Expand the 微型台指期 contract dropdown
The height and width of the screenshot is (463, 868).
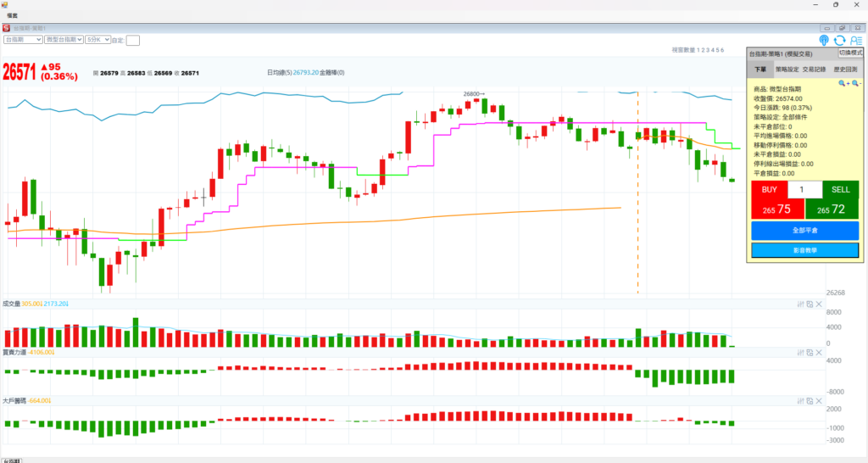pyautogui.click(x=64, y=39)
